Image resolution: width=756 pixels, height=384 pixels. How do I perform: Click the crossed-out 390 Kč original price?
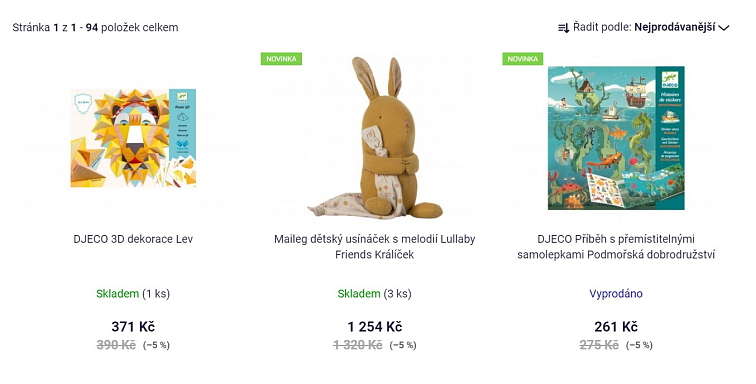point(116,345)
